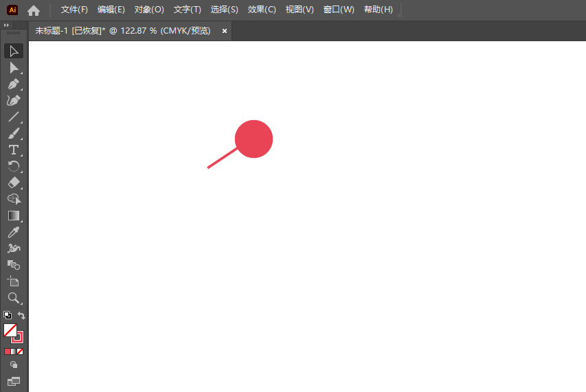Select the Type tool

coord(14,150)
